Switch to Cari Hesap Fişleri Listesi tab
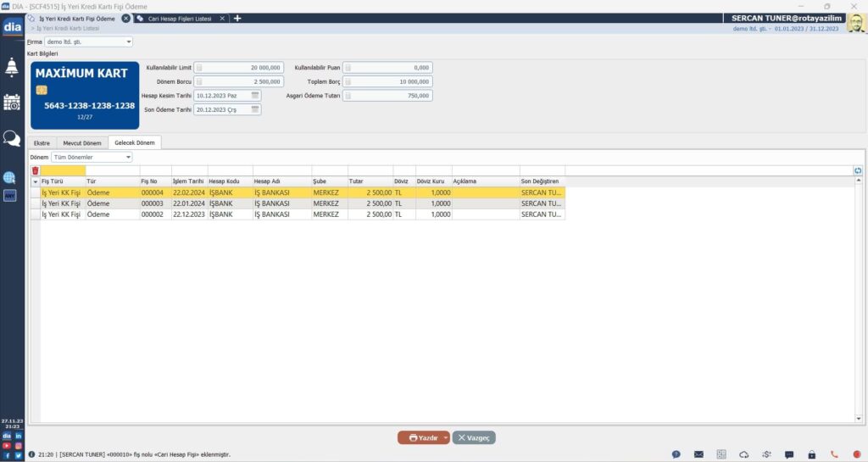 coord(180,19)
